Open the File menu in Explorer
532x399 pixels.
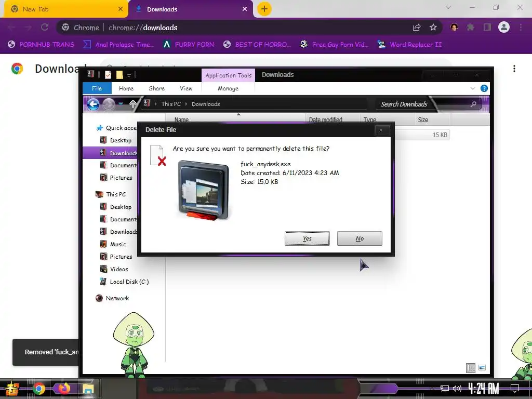[x=97, y=88]
